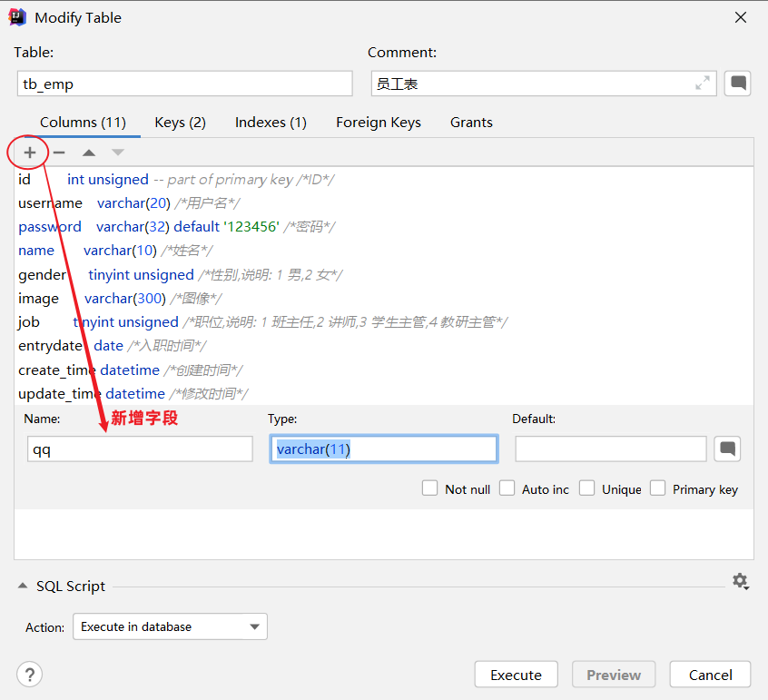Move column up with the up arrow
Viewport: 768px width, 700px height.
[88, 153]
